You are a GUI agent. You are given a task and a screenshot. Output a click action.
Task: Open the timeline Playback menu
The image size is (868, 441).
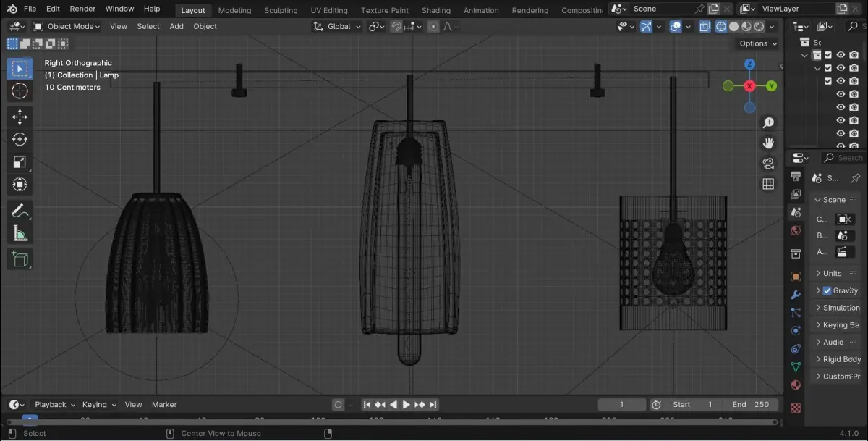pos(55,405)
